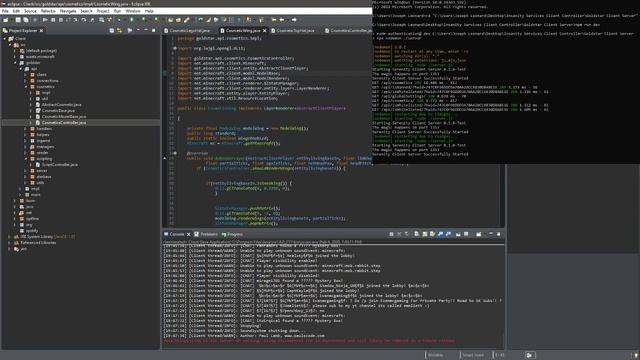Toggle Link with Editor in Project Explorer
The height and width of the screenshot is (360, 640).
click(x=119, y=31)
